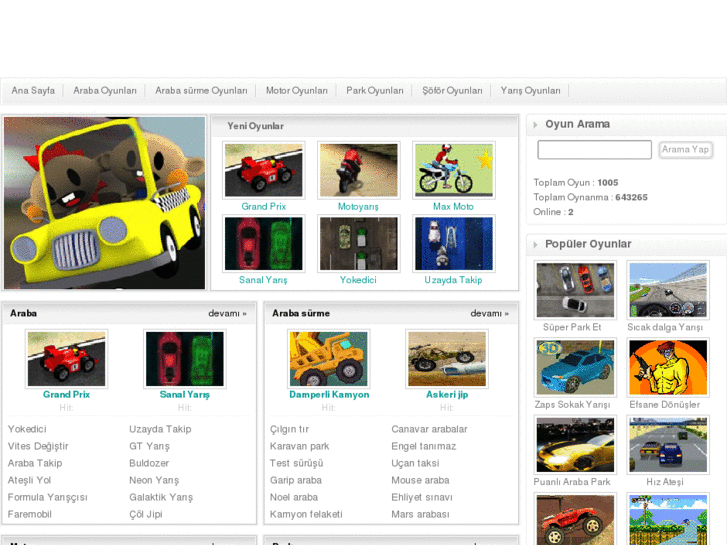The height and width of the screenshot is (545, 727).
Task: Open Yokedici game thumbnail
Action: 358,244
